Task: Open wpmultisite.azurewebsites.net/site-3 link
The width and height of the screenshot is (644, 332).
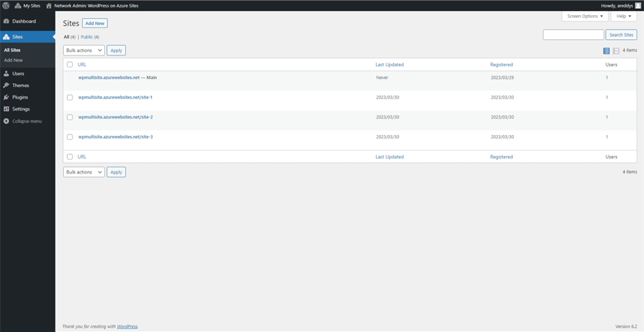Action: pyautogui.click(x=115, y=137)
